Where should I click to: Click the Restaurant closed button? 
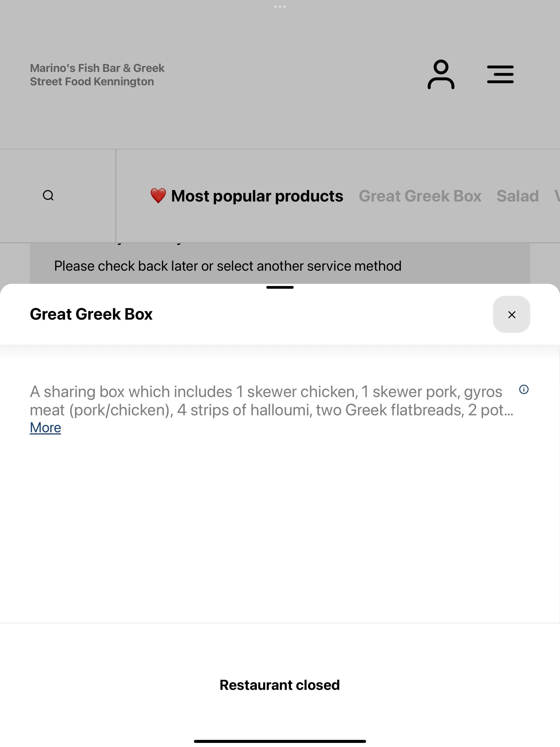[280, 685]
